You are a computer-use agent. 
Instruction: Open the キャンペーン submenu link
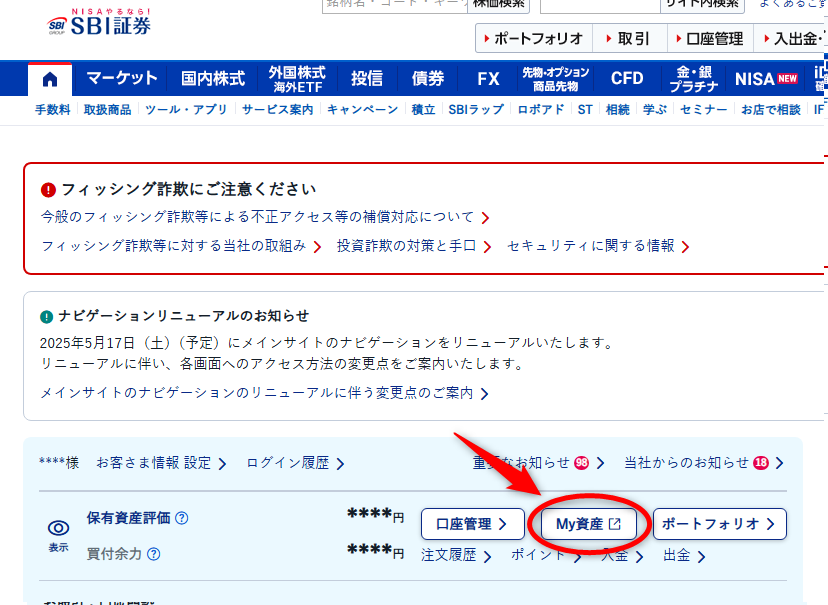pos(362,109)
